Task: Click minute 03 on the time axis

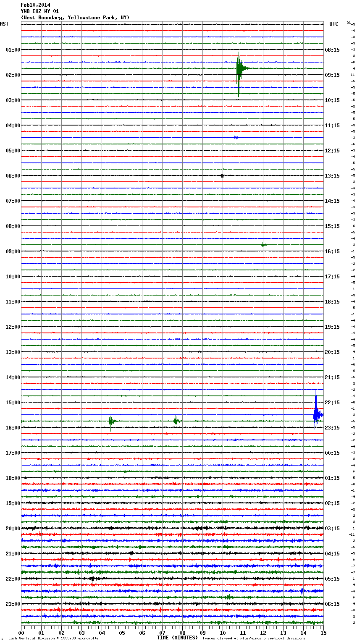Action: pyautogui.click(x=81, y=633)
